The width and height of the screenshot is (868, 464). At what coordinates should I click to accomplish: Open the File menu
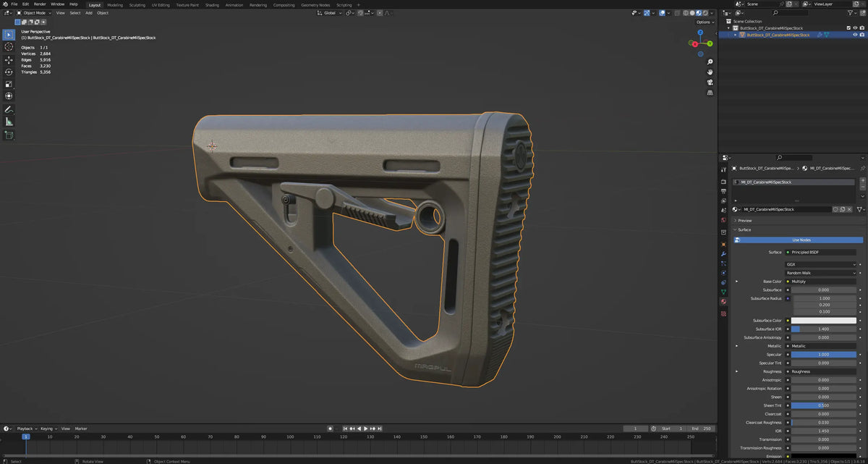(14, 4)
